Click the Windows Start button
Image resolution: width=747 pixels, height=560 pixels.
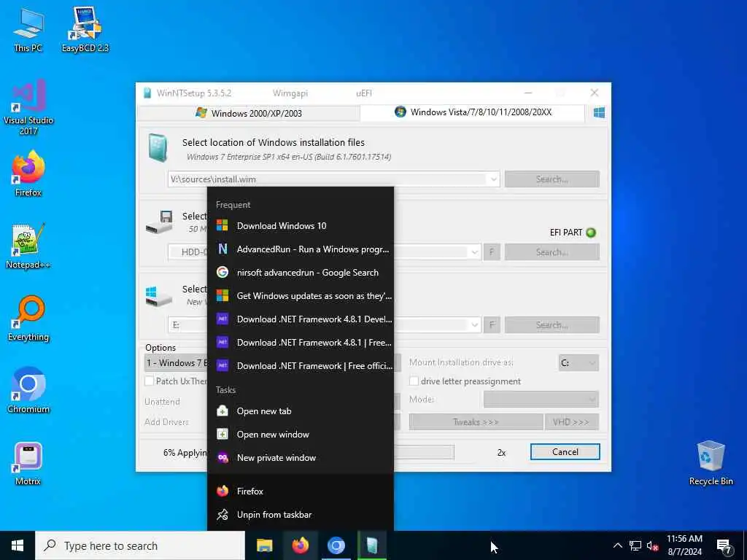point(18,545)
